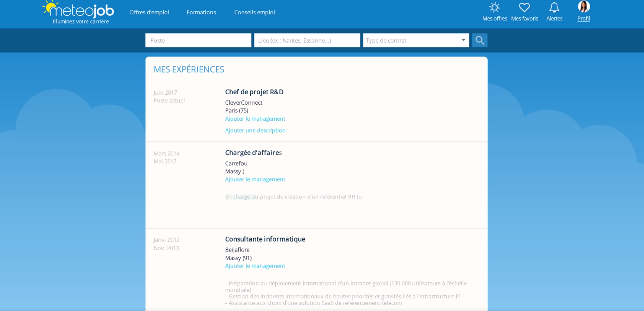This screenshot has height=311, width=644.
Task: Expand the contract type selector arrow
Action: [463, 40]
